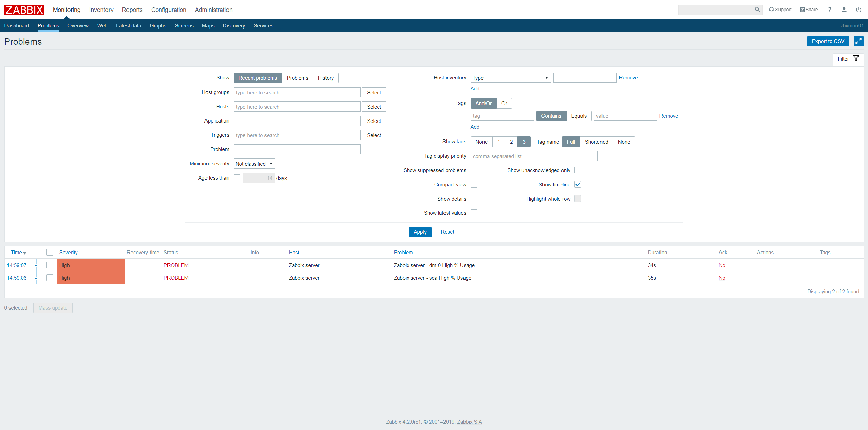Click the Zabbix logo
The image size is (868, 430).
coord(24,10)
